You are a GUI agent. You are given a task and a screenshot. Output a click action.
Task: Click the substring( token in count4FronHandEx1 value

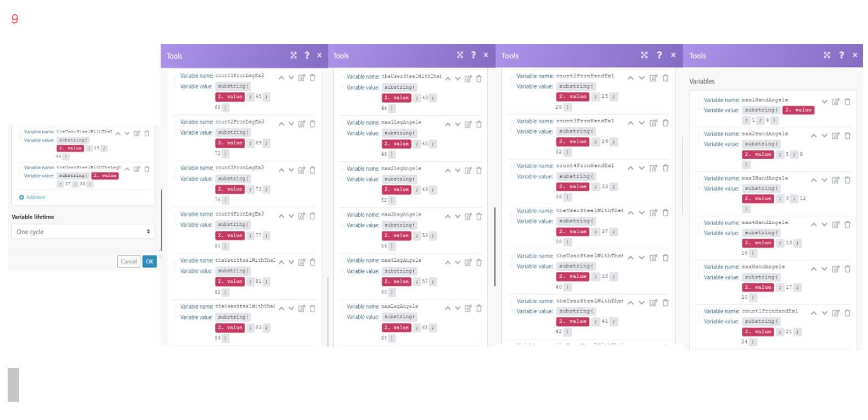tap(575, 176)
